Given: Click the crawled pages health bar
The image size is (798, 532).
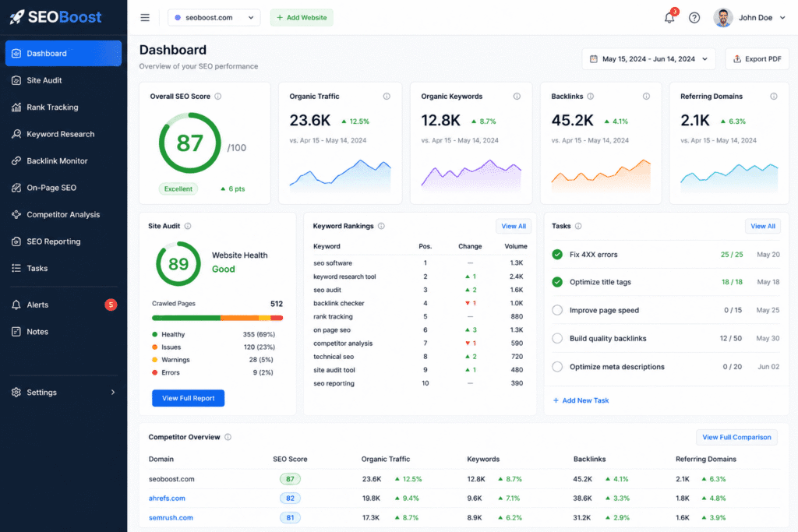Looking at the screenshot, I should coord(217,318).
